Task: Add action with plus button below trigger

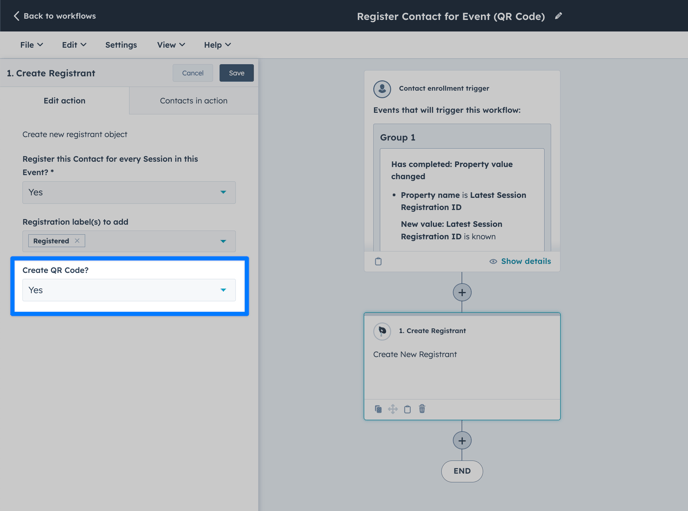Action: [462, 292]
